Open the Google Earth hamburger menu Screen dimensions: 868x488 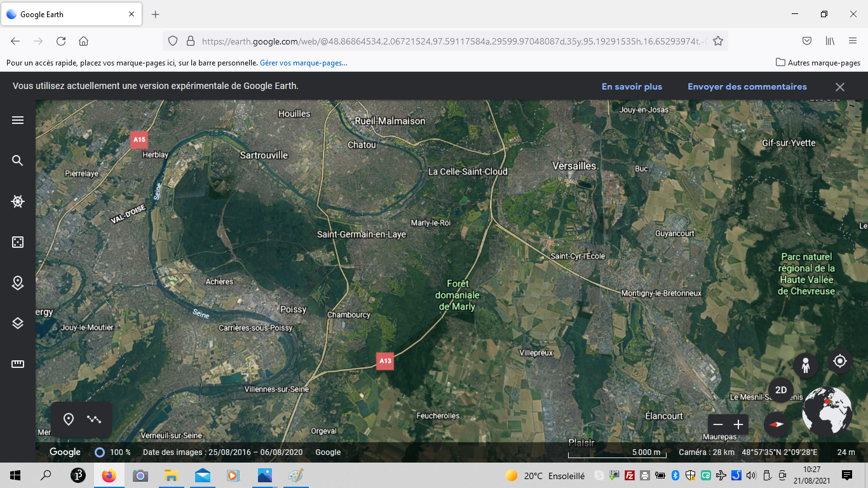click(x=18, y=120)
